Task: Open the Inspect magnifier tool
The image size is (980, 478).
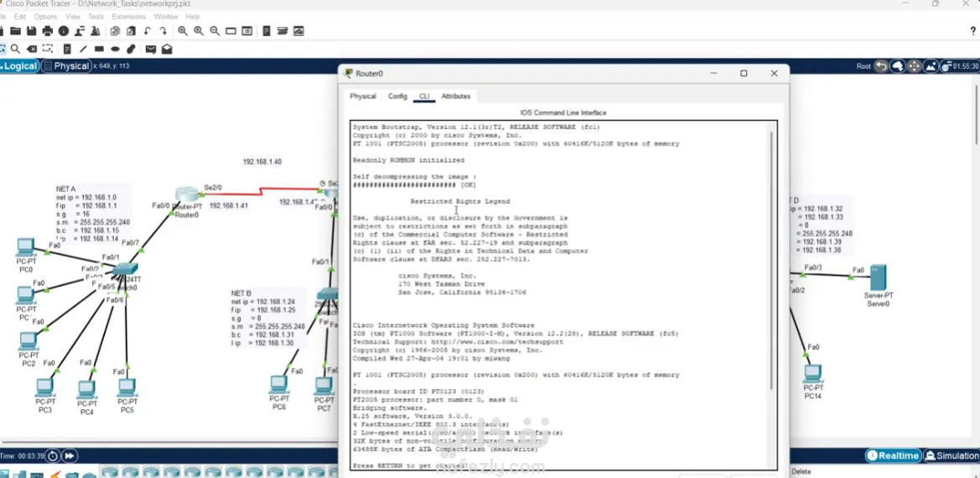Action: click(x=15, y=49)
